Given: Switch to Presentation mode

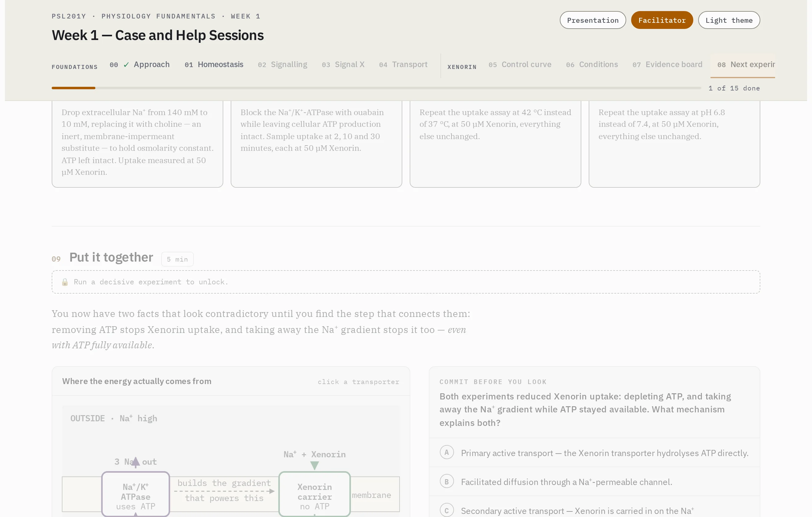Looking at the screenshot, I should point(592,20).
